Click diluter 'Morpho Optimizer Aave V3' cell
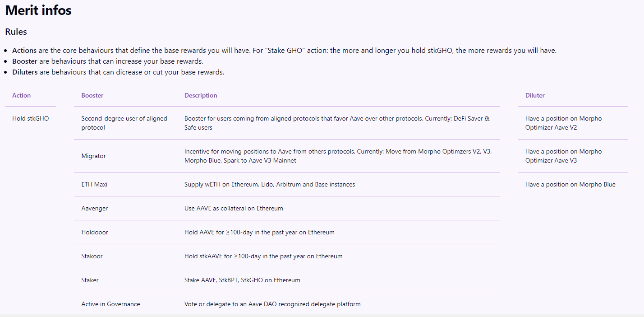 coord(564,156)
